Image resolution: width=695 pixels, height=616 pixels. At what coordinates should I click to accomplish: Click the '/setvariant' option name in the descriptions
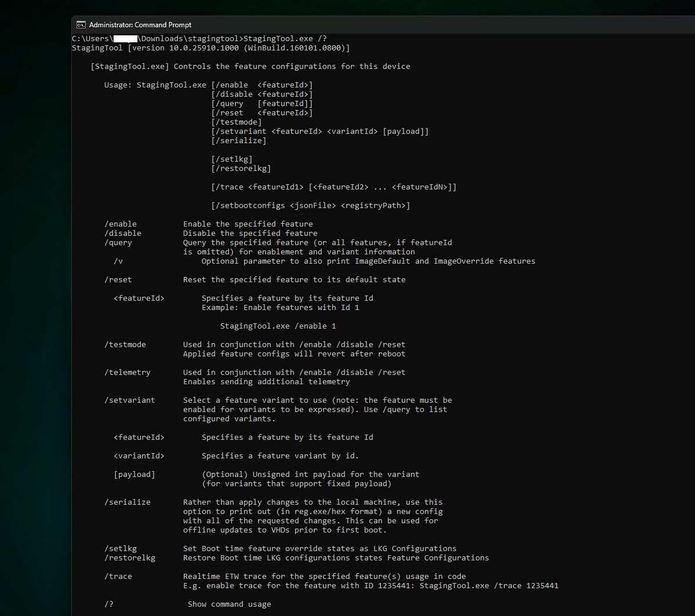point(129,400)
